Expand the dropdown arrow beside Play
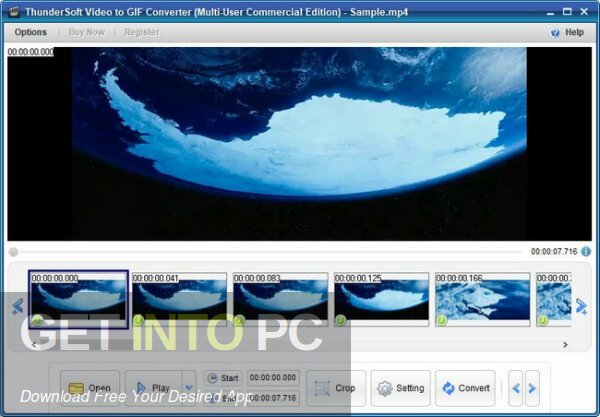The image size is (600, 417). [189, 388]
